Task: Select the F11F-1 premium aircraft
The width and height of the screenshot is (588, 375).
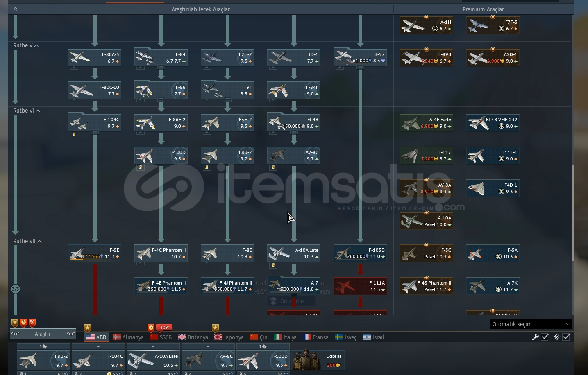Action: (x=493, y=156)
